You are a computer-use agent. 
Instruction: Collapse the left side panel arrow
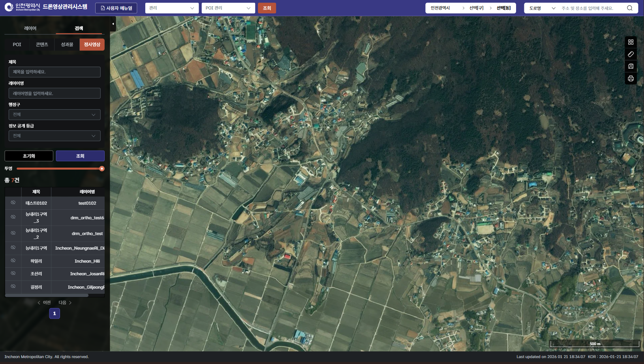(113, 24)
